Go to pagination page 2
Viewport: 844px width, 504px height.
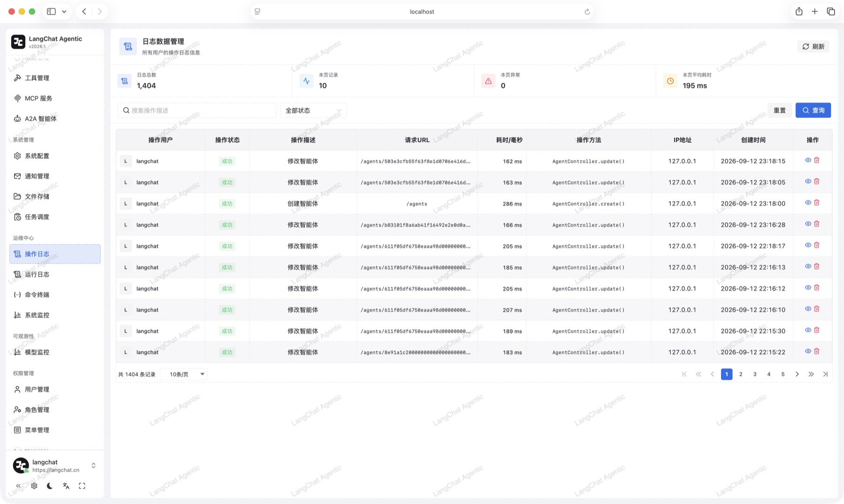(741, 374)
